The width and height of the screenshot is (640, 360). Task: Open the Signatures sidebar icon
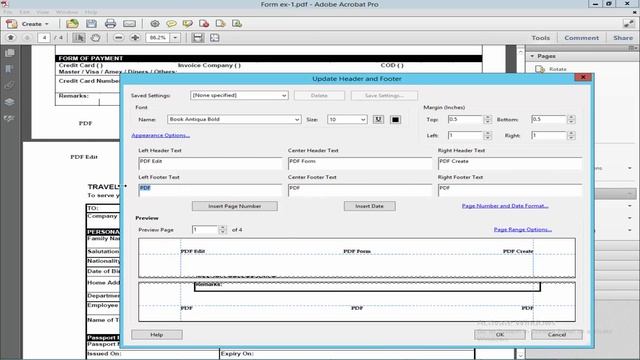(x=10, y=118)
